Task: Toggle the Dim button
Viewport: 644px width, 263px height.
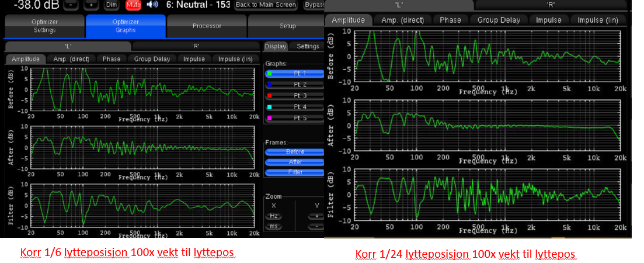Action: [x=112, y=5]
